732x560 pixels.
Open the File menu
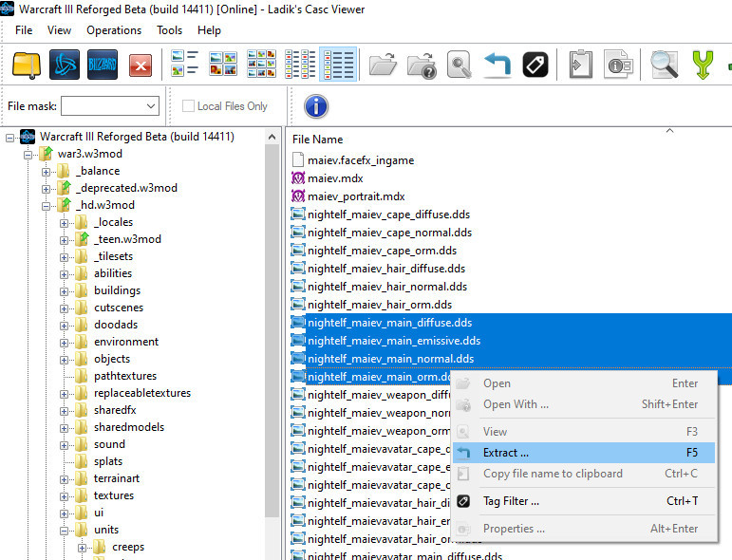[24, 30]
